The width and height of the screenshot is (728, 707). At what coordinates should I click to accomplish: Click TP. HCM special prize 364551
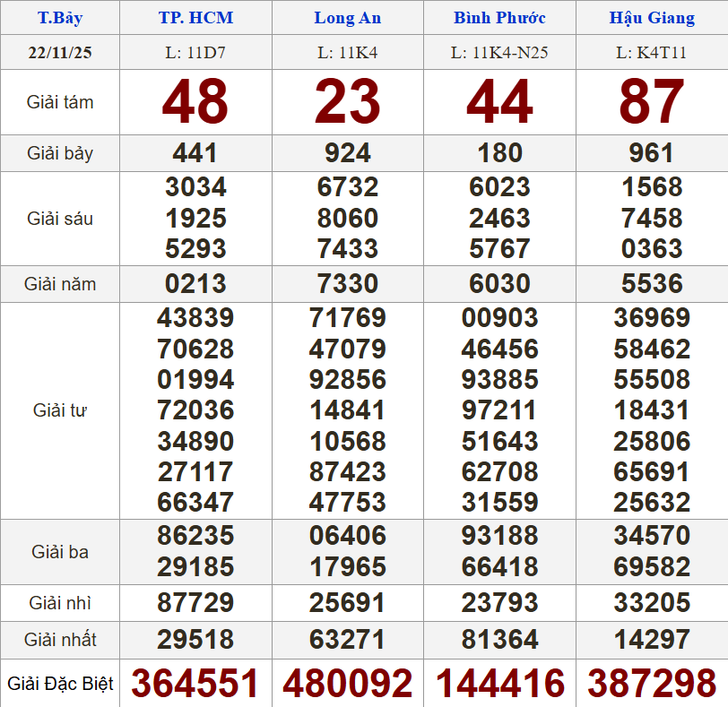pos(195,684)
